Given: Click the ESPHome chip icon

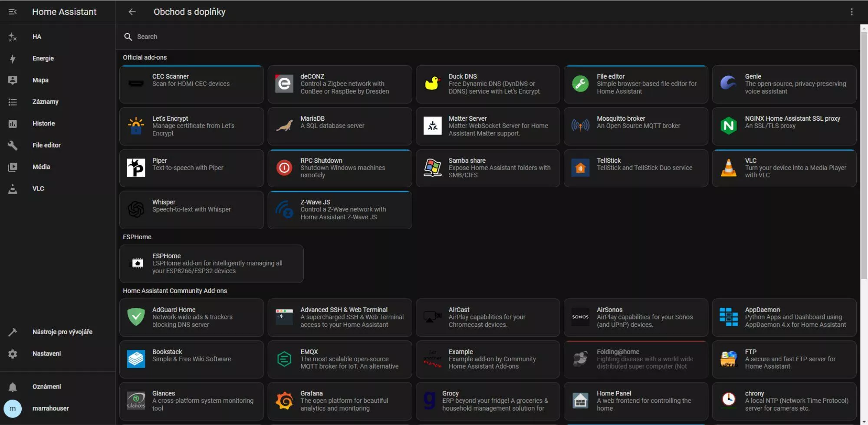Looking at the screenshot, I should point(137,263).
